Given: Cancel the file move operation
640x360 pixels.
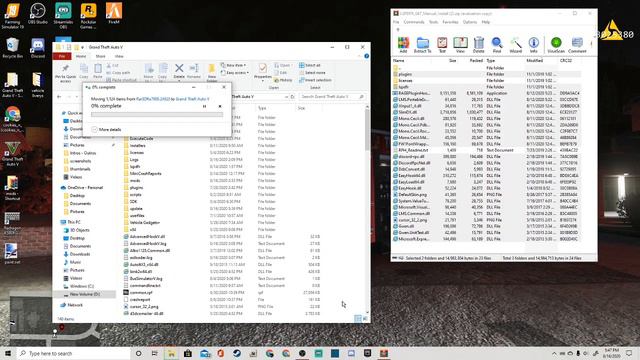Looking at the screenshot, I should coord(220,106).
